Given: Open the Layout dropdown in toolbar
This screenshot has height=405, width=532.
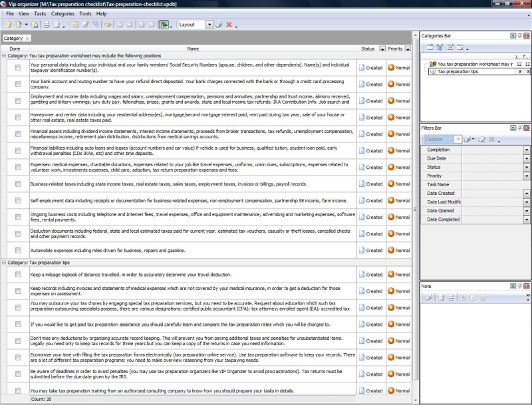Looking at the screenshot, I should 209,25.
